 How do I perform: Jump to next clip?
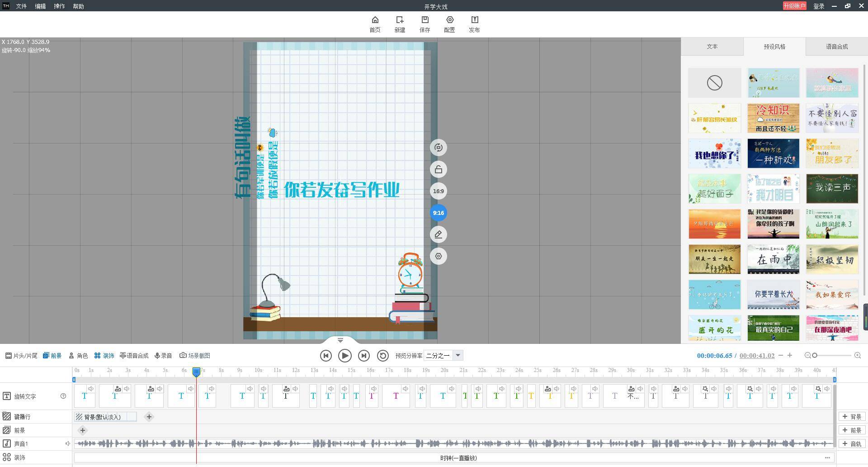tap(363, 356)
